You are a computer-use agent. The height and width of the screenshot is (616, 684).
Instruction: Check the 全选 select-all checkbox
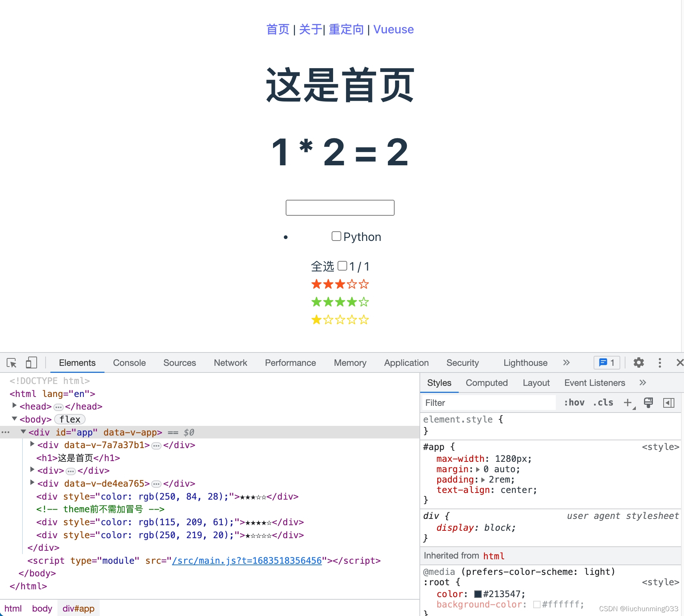tap(342, 266)
